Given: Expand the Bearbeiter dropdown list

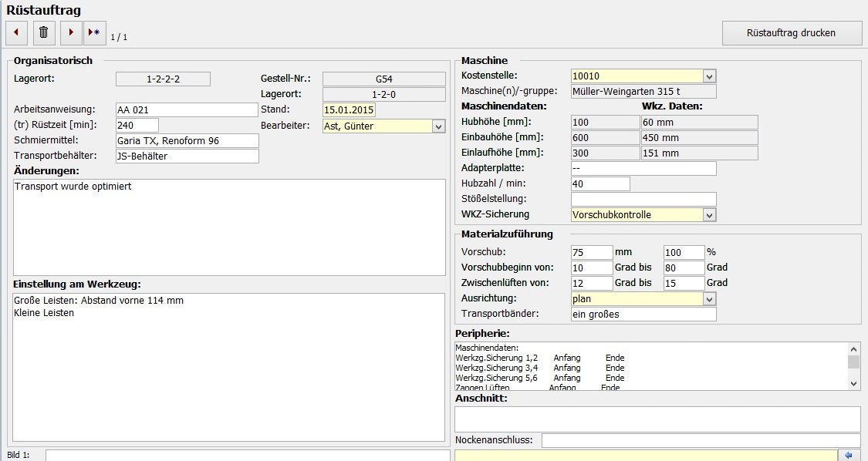Looking at the screenshot, I should (x=439, y=126).
